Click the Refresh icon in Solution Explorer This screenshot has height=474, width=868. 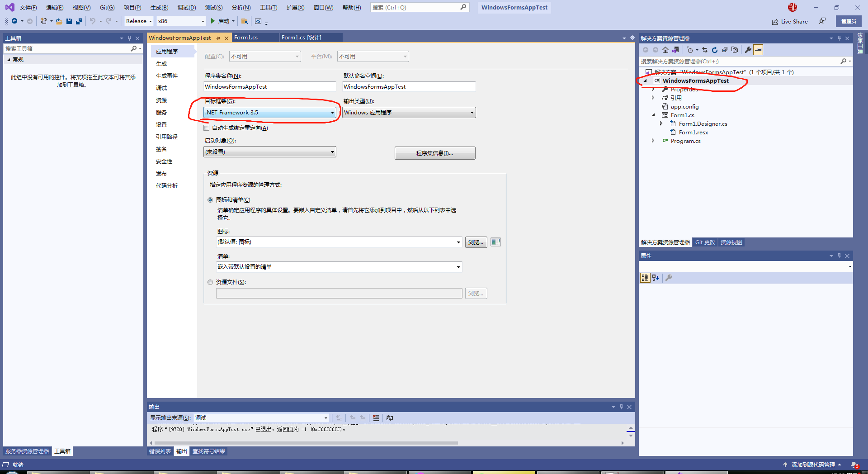715,50
